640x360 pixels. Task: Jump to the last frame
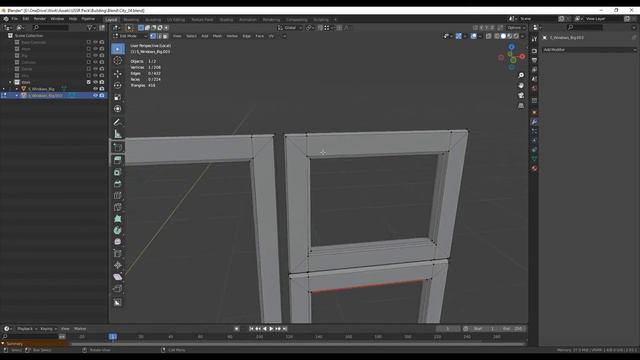click(x=285, y=329)
